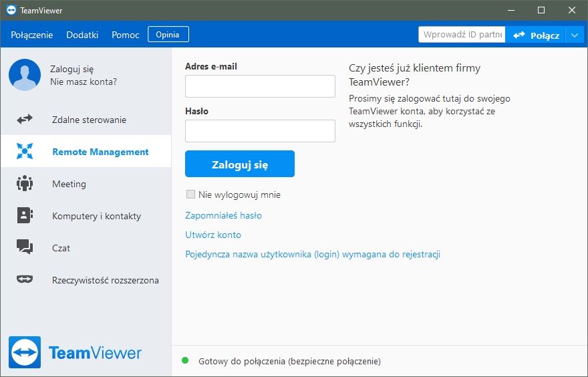Click the Nie masz konta? link
The image size is (588, 377).
coord(84,82)
